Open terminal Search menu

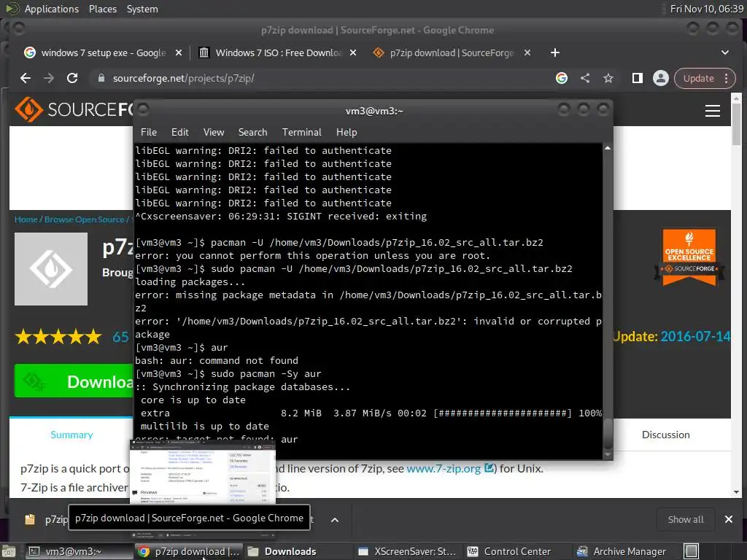tap(253, 133)
